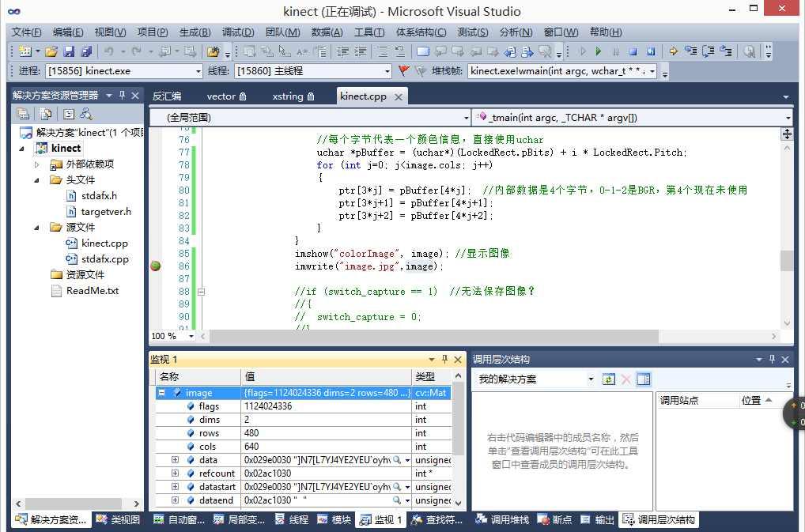This screenshot has height=532, width=805.
Task: Click the Increase Indent icon
Action: click(x=361, y=51)
